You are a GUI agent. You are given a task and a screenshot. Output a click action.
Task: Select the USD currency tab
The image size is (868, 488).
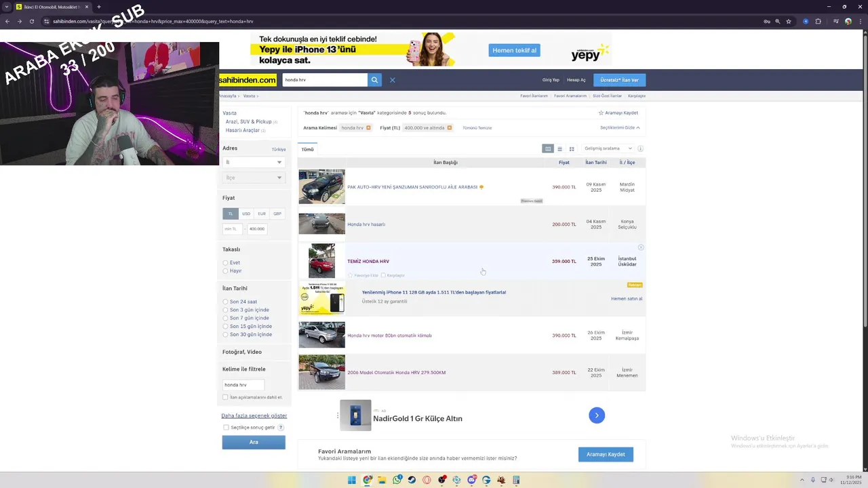click(246, 213)
